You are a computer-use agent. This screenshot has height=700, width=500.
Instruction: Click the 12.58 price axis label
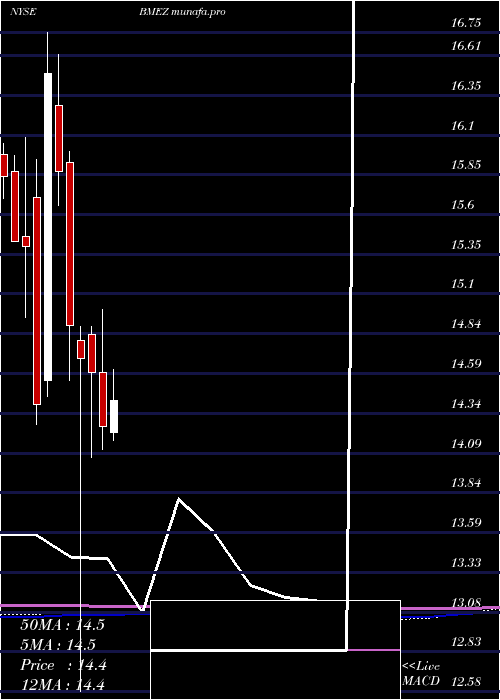coord(466,682)
